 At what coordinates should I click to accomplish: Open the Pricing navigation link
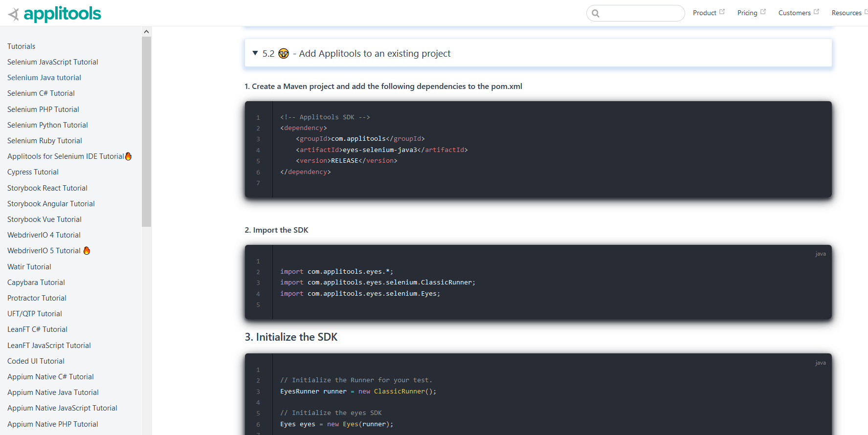[747, 13]
